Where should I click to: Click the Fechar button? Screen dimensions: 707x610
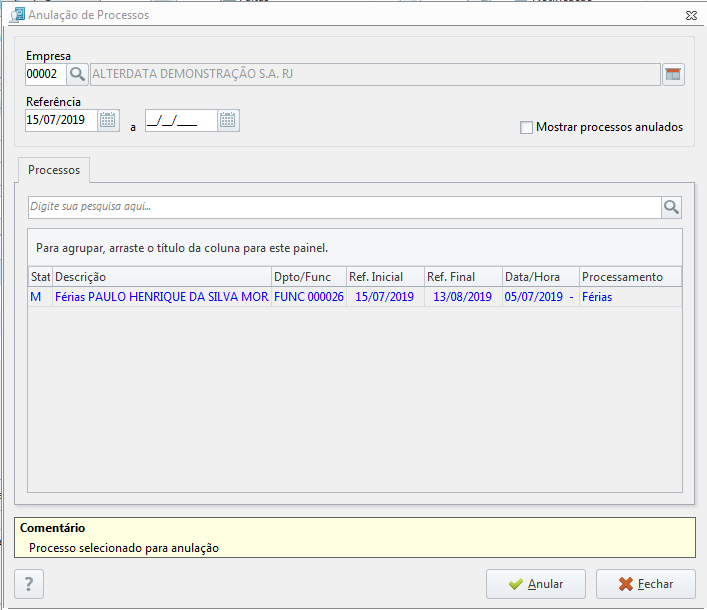coord(646,584)
